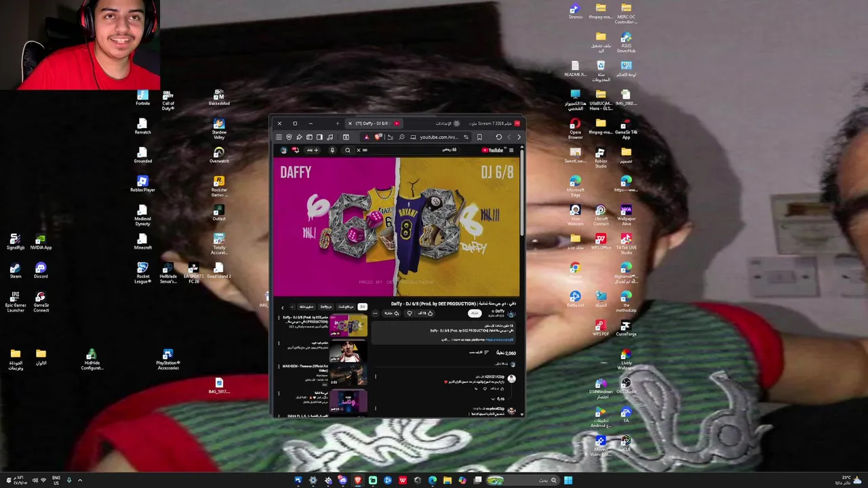Show more filter chips with the chevron arrow
Image resolution: width=868 pixels, height=488 pixels.
(282, 308)
